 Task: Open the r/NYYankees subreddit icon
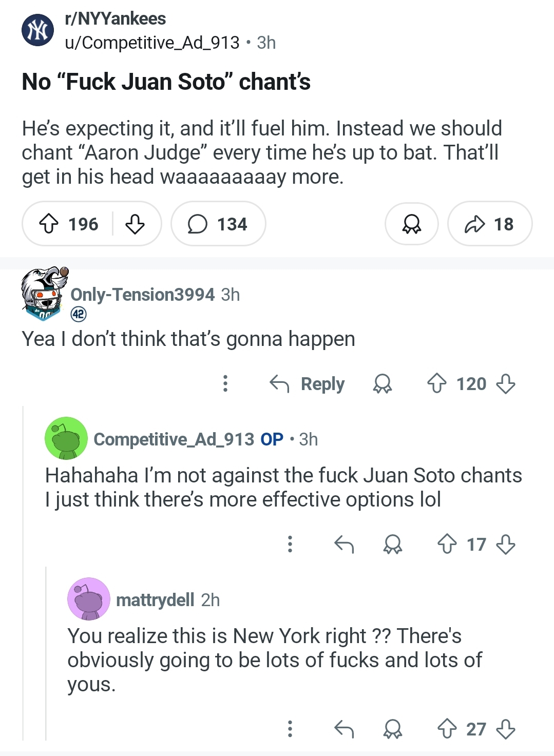point(37,30)
